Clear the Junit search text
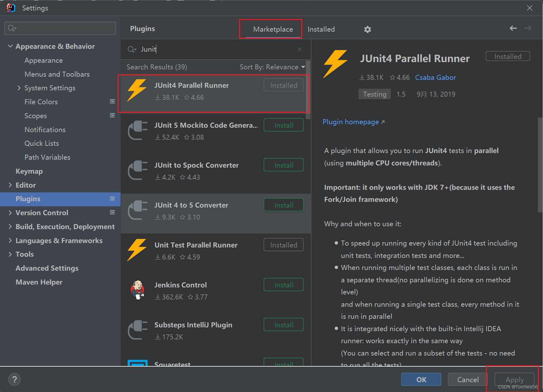 (x=300, y=49)
